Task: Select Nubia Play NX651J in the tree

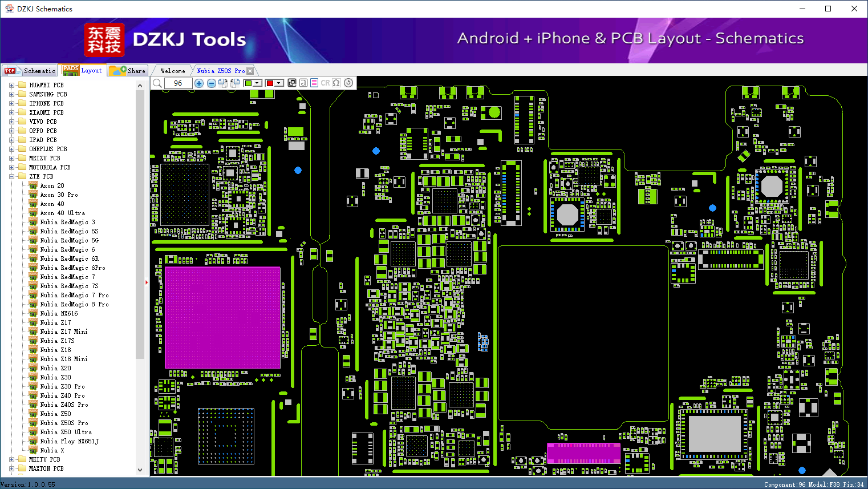Action: (69, 441)
